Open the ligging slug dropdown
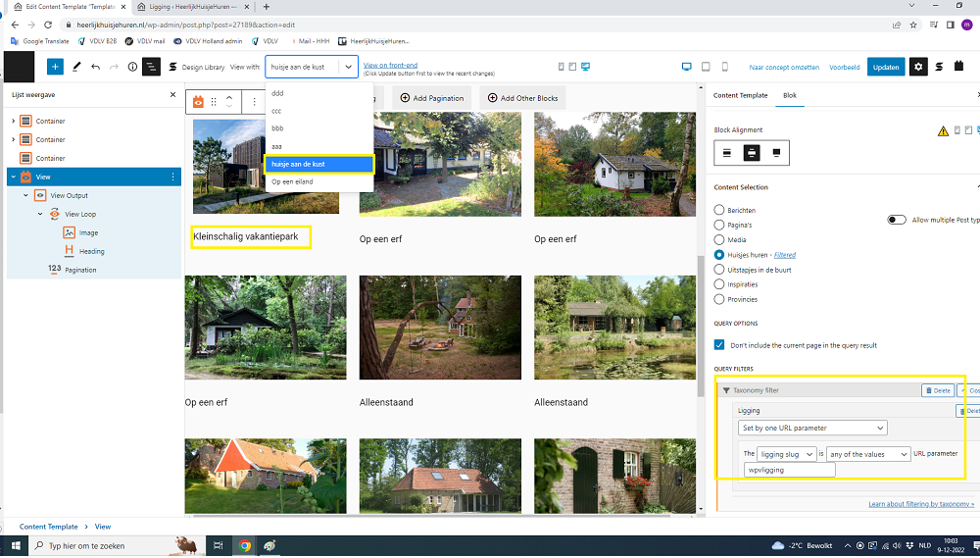This screenshot has height=558, width=980. point(787,454)
